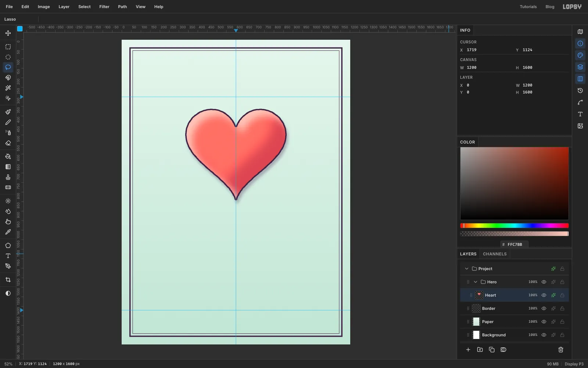
Task: Duplicate the selected layer
Action: pyautogui.click(x=492, y=350)
